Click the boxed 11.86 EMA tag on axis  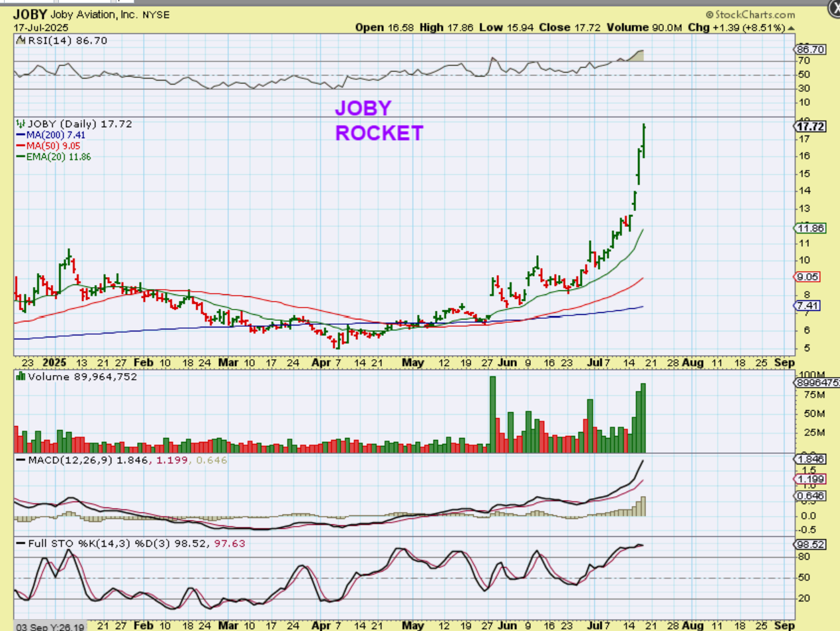pos(810,228)
